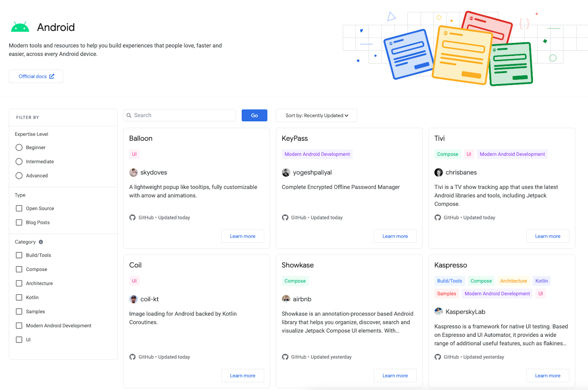Click the airbnb author name

pos(302,299)
